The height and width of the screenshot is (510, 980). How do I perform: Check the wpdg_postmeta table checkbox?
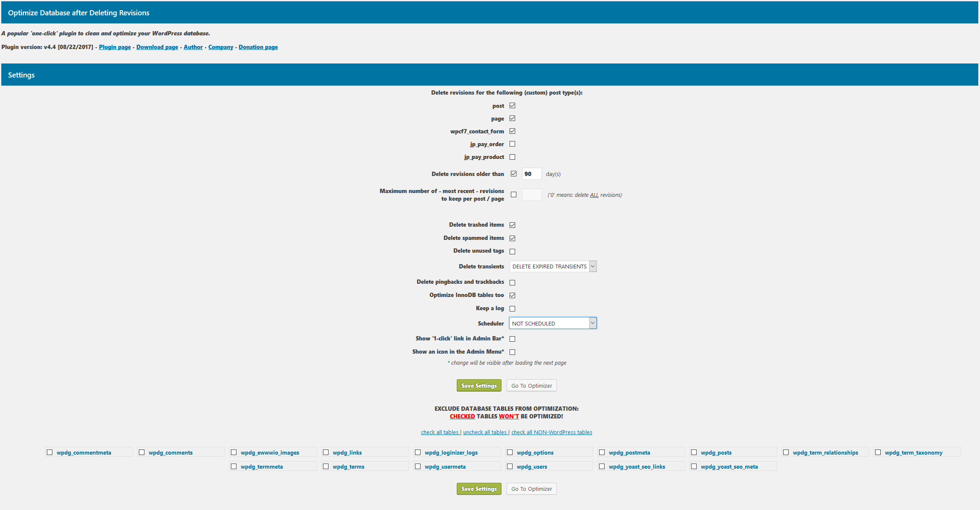(602, 452)
